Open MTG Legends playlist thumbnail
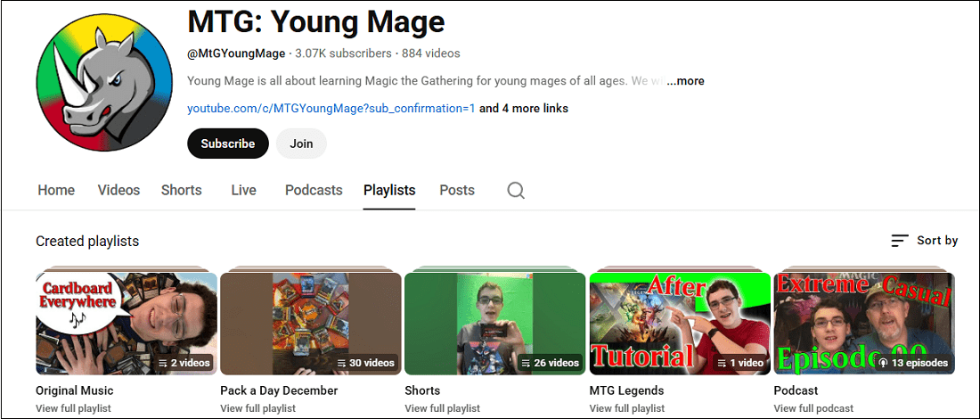The width and height of the screenshot is (980, 419). (x=680, y=324)
